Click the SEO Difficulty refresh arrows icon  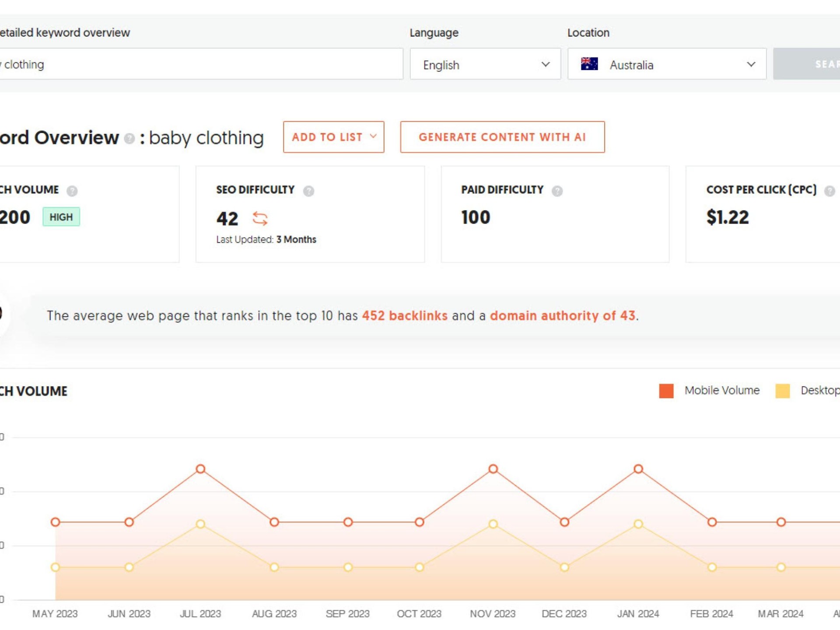click(x=260, y=218)
